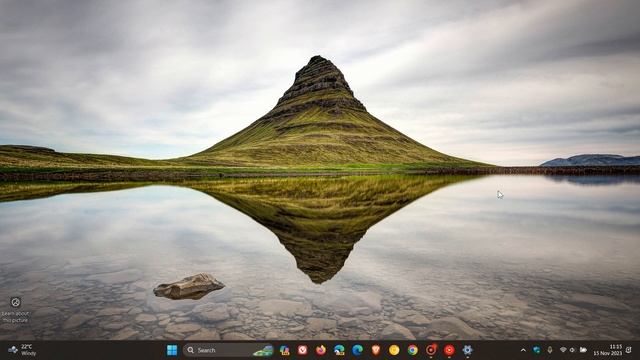Open the red ring icon right of Chrome
Image resolution: width=640 pixels, height=360 pixels.
click(x=431, y=350)
